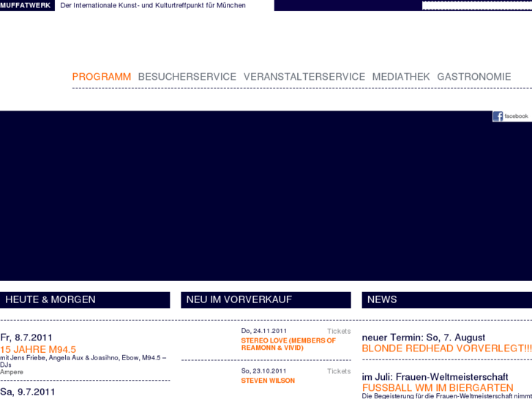The image size is (532, 399).
Task: Click the line 'mit Jens Friebe, Angela Aux'
Action: pyautogui.click(x=83, y=358)
